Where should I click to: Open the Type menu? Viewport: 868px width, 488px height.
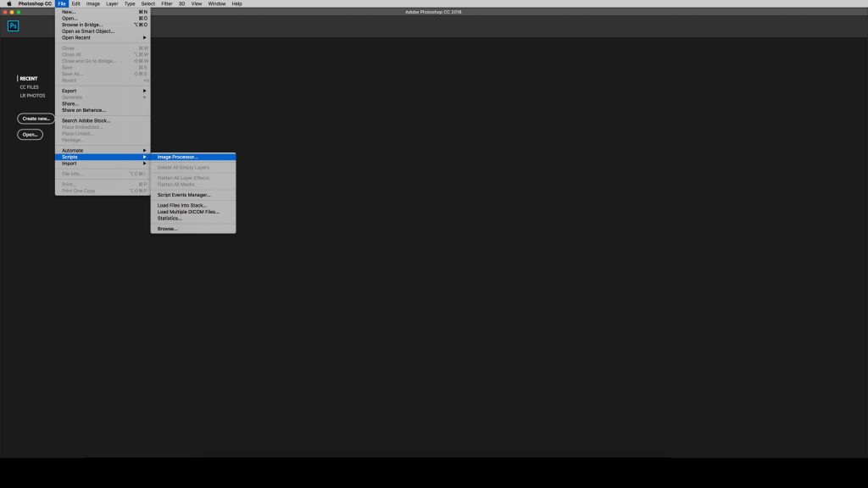(x=130, y=3)
